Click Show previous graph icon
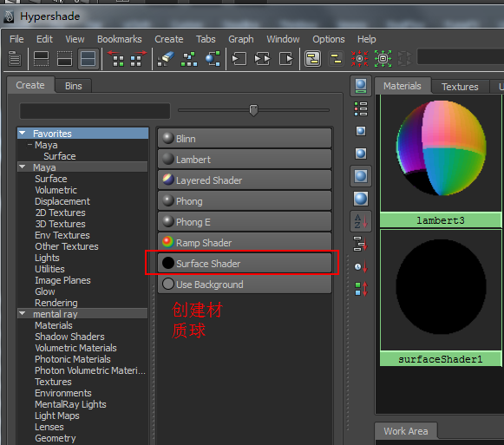 tap(115, 59)
